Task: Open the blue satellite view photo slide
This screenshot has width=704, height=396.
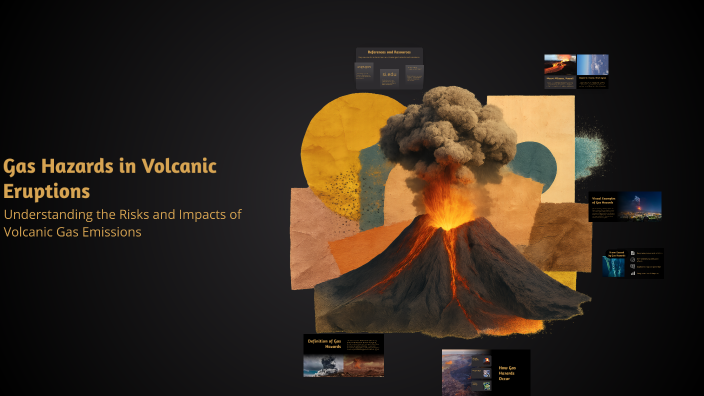Action: 593,71
